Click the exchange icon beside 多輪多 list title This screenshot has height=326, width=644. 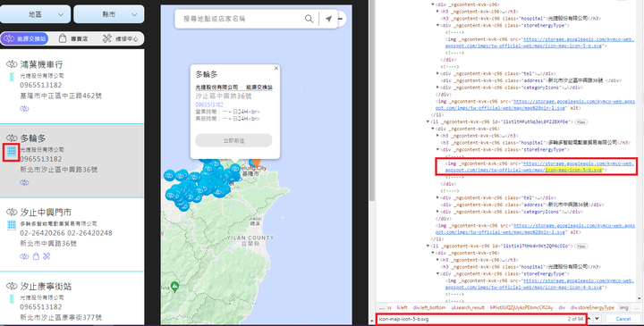[12, 138]
